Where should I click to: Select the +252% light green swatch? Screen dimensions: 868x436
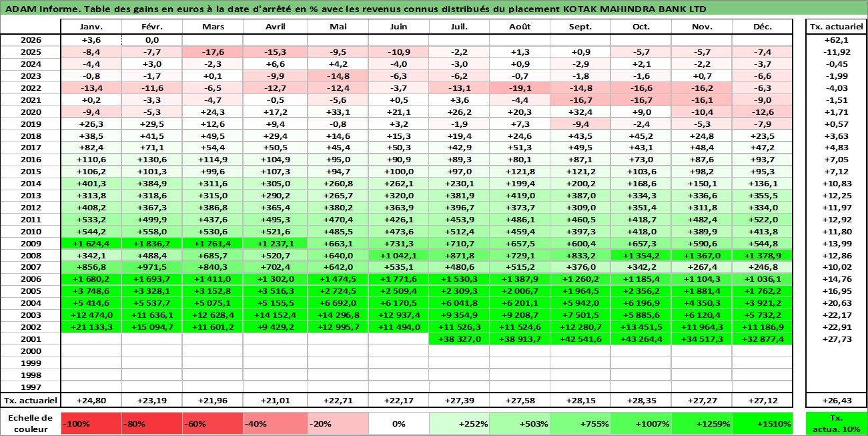click(459, 423)
